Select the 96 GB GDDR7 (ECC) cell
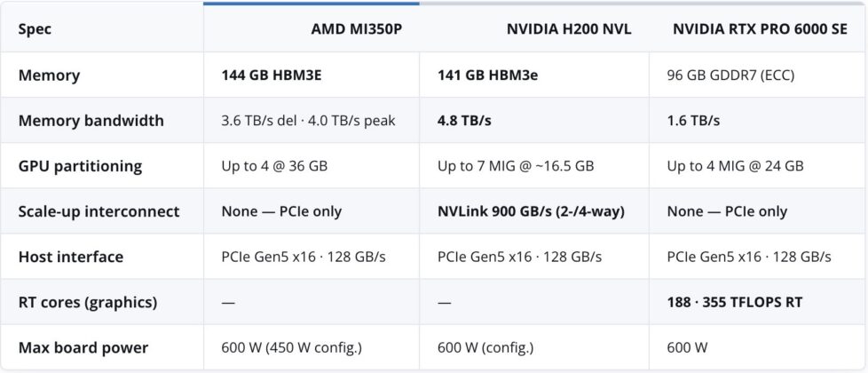 [x=730, y=75]
